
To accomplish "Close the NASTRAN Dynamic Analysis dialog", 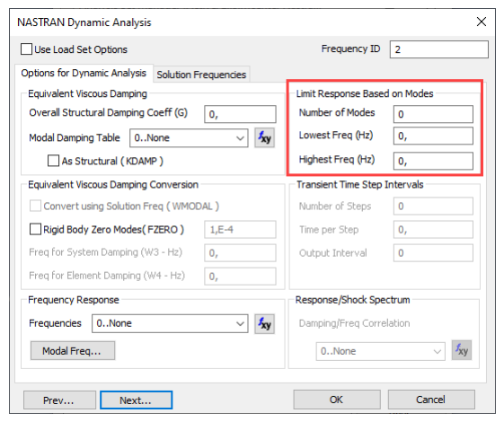I will (x=482, y=22).
